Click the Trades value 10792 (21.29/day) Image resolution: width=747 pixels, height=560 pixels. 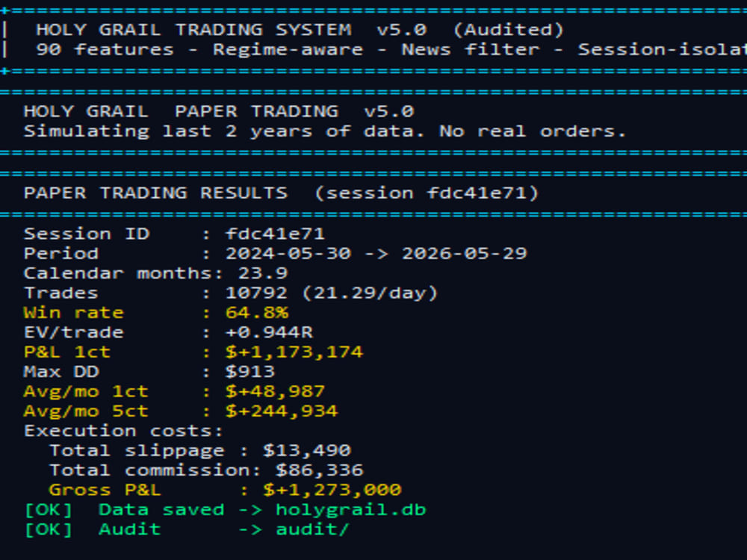click(x=331, y=293)
